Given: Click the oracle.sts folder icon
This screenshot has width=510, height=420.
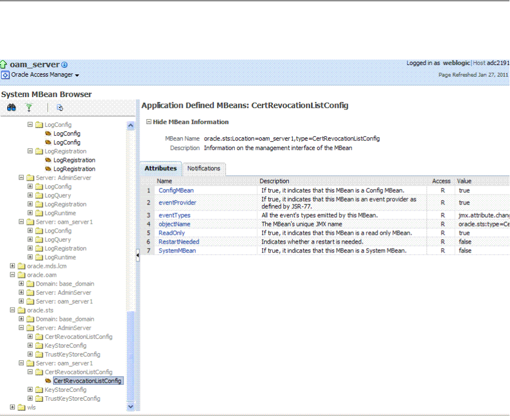Looking at the screenshot, I should coord(22,310).
